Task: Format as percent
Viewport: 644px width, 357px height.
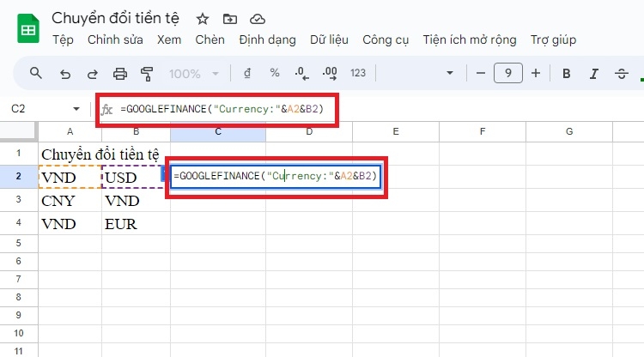Action: pyautogui.click(x=275, y=73)
